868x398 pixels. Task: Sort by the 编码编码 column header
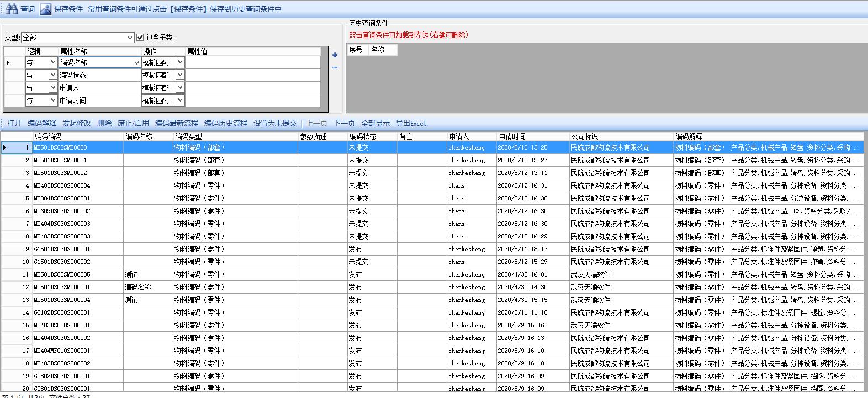tap(78, 136)
